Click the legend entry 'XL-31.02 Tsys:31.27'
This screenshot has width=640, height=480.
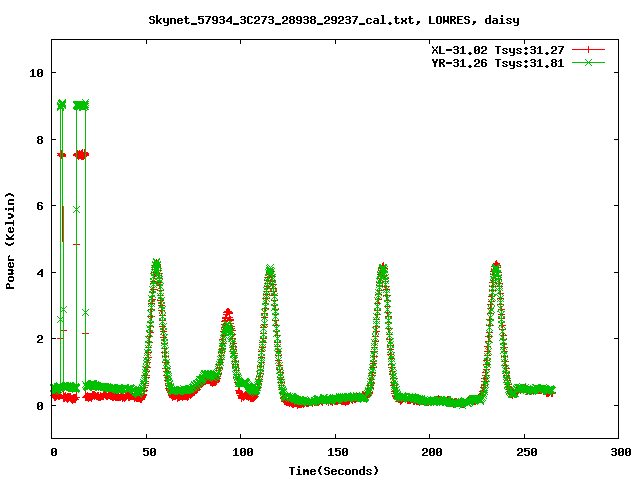point(498,50)
